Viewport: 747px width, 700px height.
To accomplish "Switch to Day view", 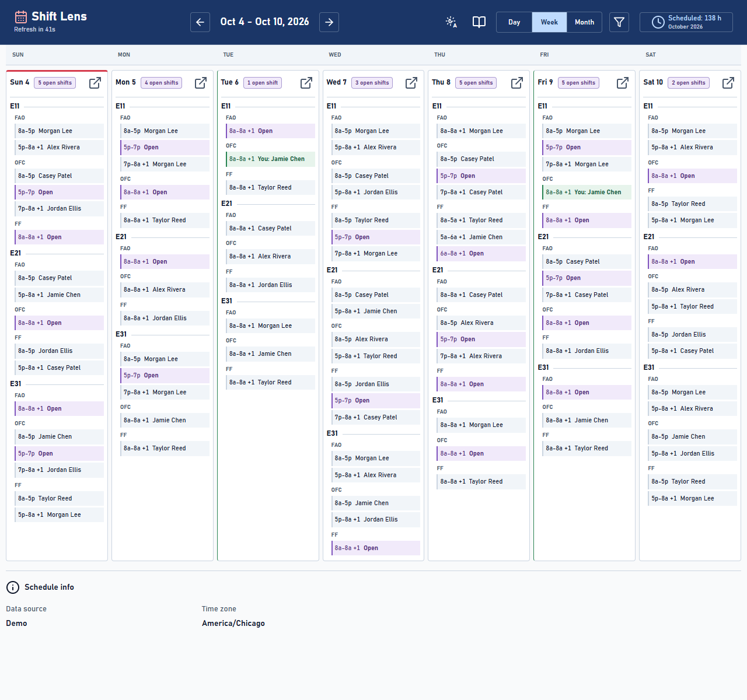I will tap(514, 22).
